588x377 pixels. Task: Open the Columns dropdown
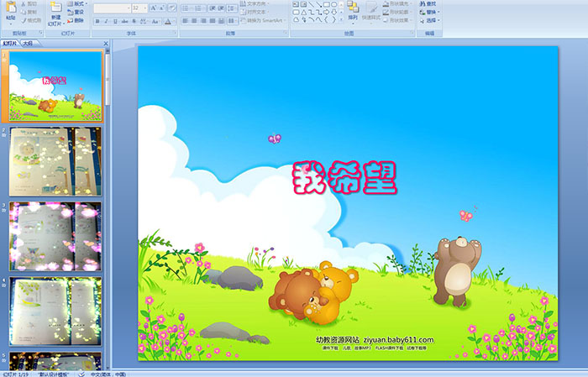coord(233,21)
